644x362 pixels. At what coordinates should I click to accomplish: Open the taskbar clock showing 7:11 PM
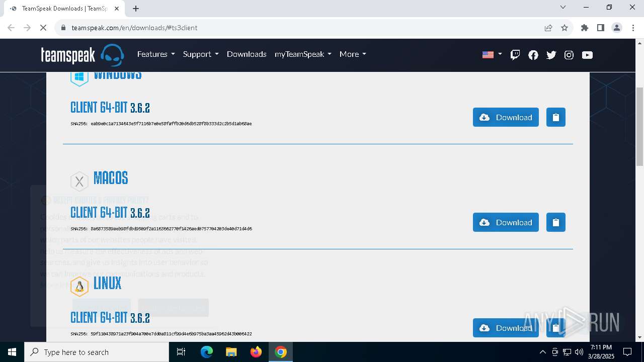tap(601, 352)
